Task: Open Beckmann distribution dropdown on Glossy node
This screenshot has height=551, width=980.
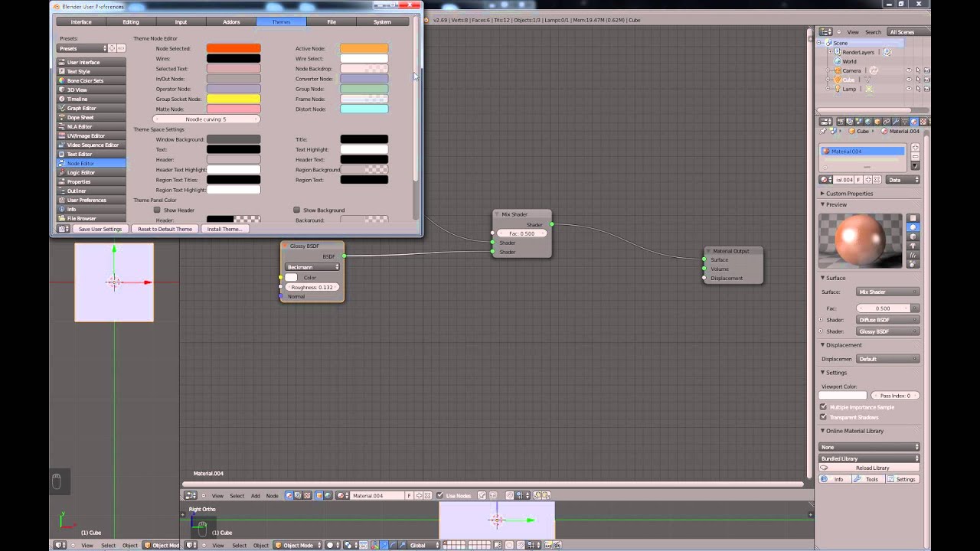Action: (x=312, y=267)
